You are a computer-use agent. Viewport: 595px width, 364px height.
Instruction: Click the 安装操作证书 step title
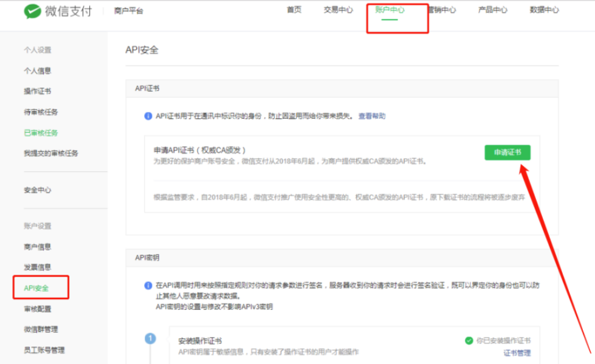tap(200, 341)
